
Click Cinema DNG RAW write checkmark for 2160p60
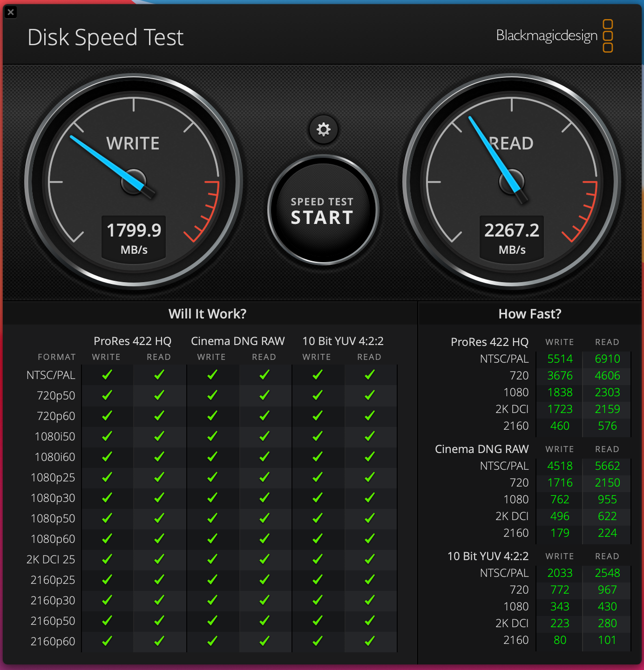tap(212, 641)
